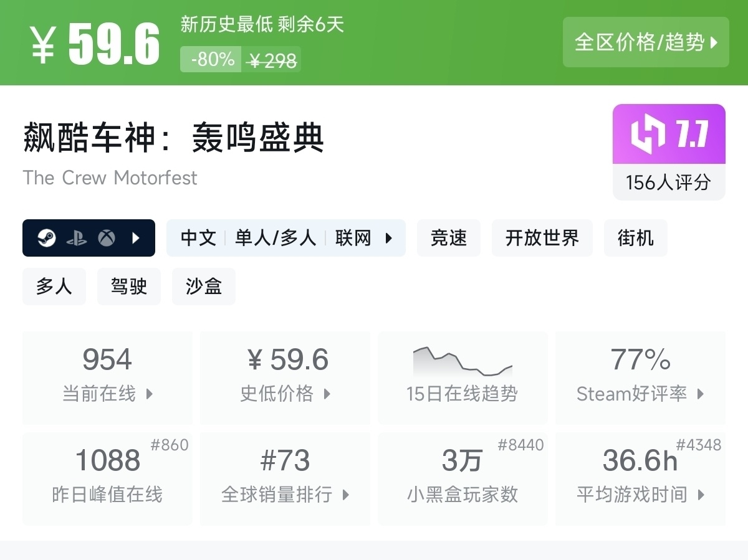Click the 史低价格 lowest price card

(285, 377)
